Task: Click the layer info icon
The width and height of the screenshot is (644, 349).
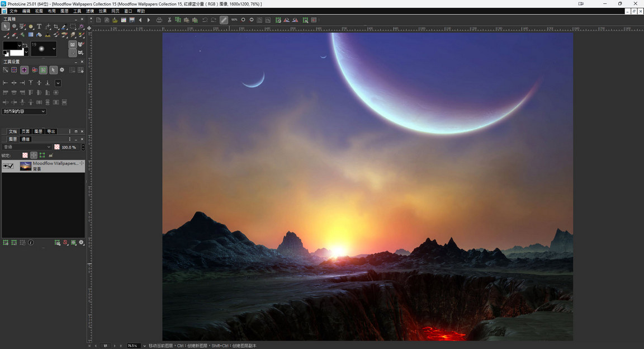Action: (x=31, y=243)
